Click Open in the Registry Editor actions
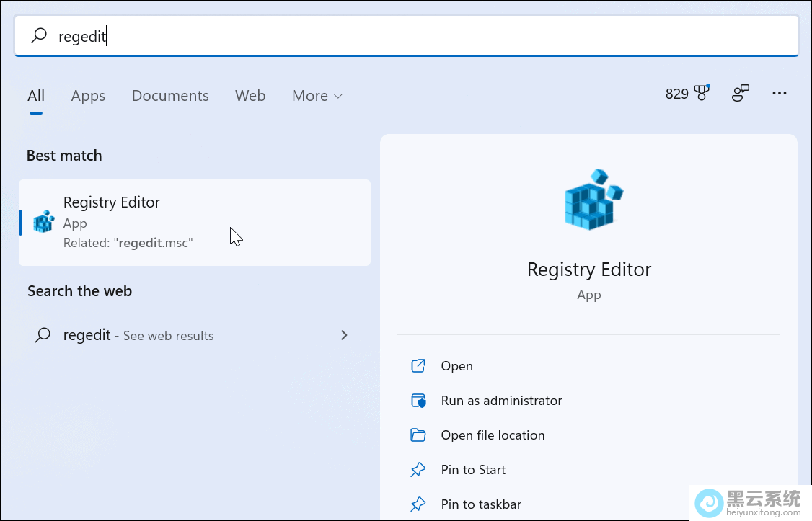This screenshot has width=812, height=521. tap(456, 366)
